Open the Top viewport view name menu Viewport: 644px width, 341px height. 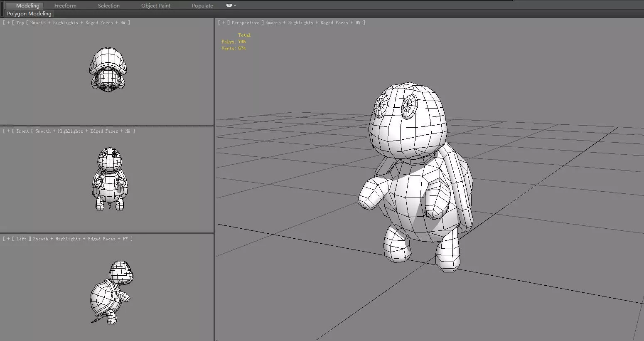pyautogui.click(x=20, y=23)
